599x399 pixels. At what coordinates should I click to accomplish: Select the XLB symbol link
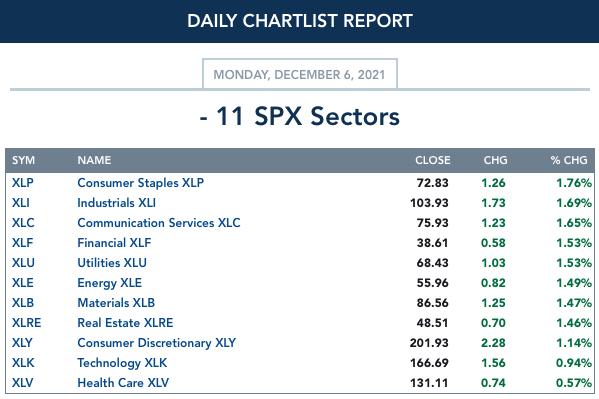[23, 303]
